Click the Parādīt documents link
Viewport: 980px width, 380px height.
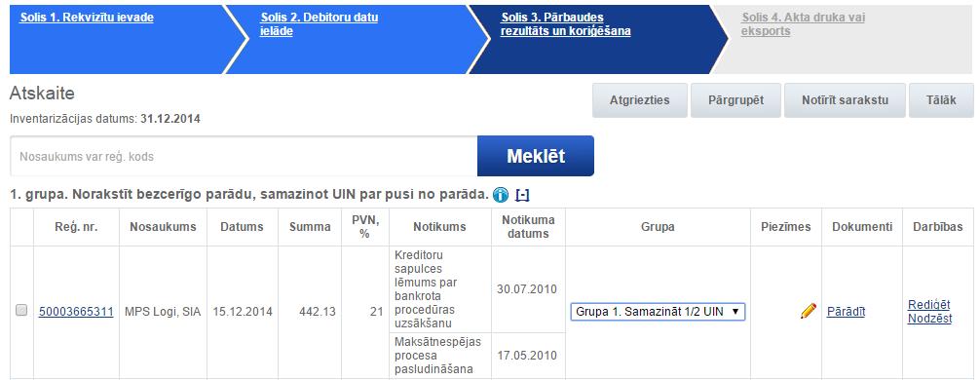(x=846, y=311)
